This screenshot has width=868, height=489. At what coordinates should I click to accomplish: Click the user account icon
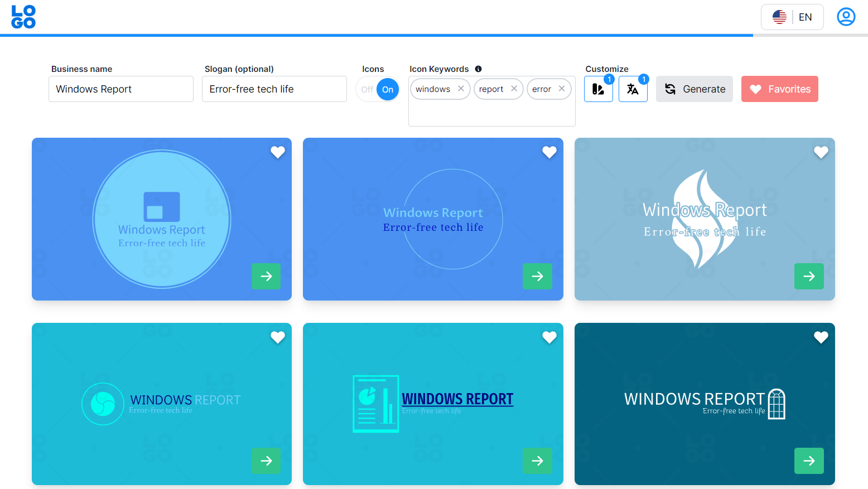click(x=846, y=17)
